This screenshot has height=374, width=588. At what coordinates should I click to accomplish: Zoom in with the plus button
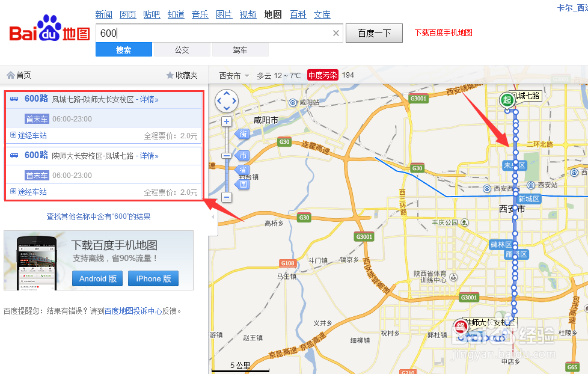tap(227, 121)
